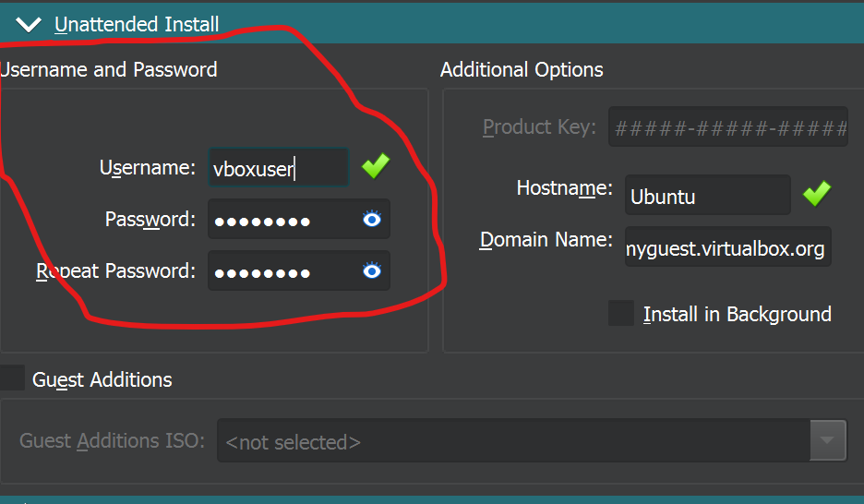Viewport: 864px width, 504px height.
Task: Show password using eye icon in Password field
Action: (372, 219)
